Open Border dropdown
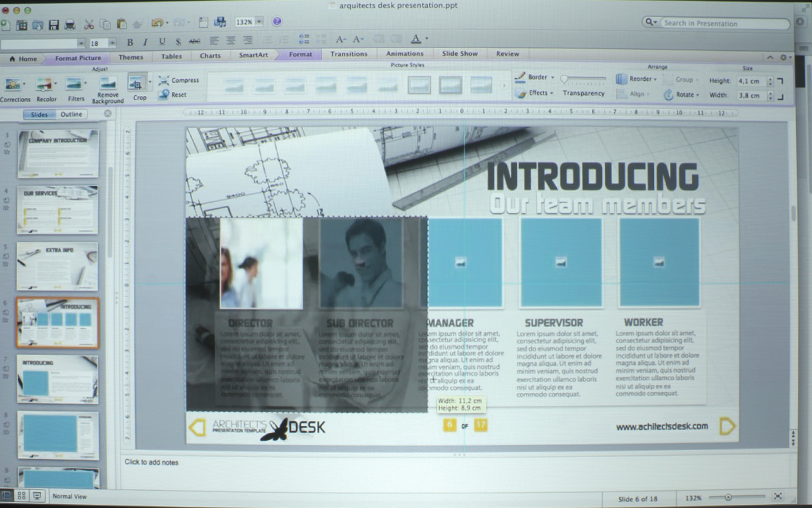 pos(534,77)
